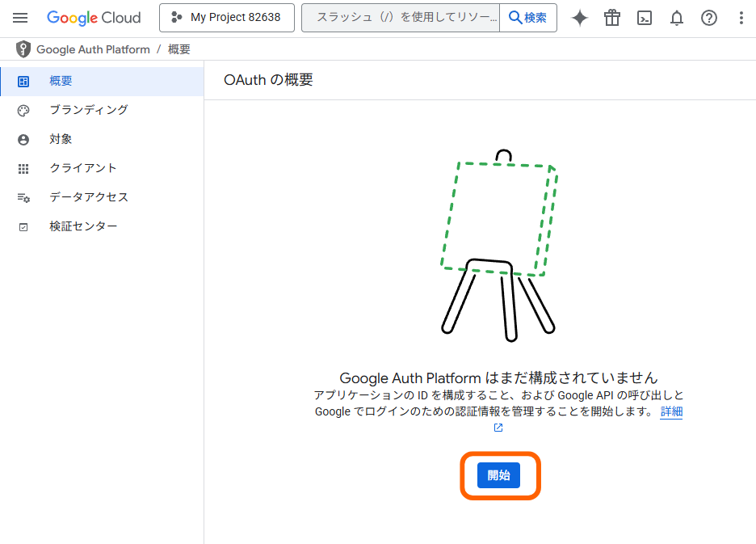This screenshot has height=544, width=756.
Task: Open データアクセス in the sidebar
Action: point(102,197)
